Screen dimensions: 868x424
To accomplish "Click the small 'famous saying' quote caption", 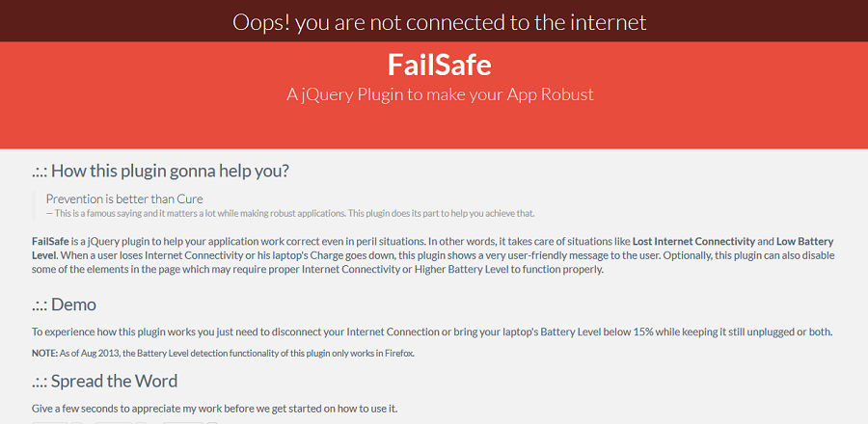I will [289, 213].
